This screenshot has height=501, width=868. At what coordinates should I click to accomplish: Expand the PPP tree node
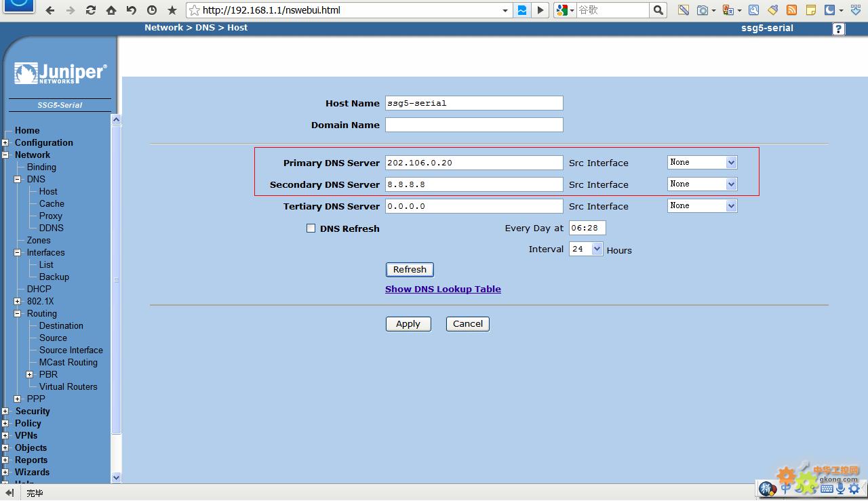click(x=18, y=399)
